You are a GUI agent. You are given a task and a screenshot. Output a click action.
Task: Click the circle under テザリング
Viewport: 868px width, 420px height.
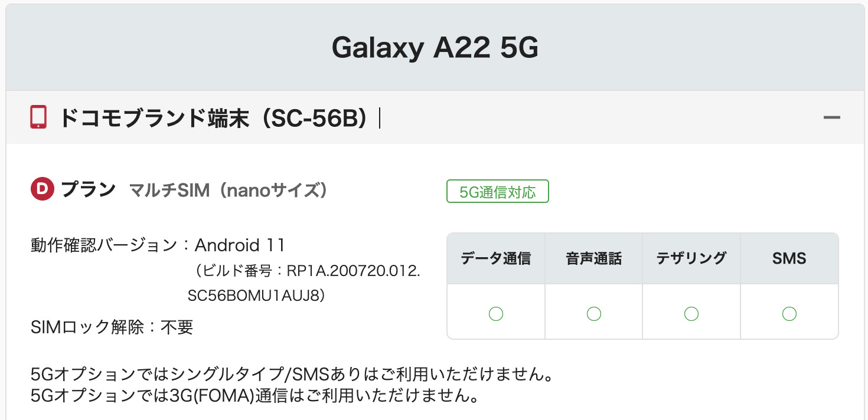tap(691, 314)
